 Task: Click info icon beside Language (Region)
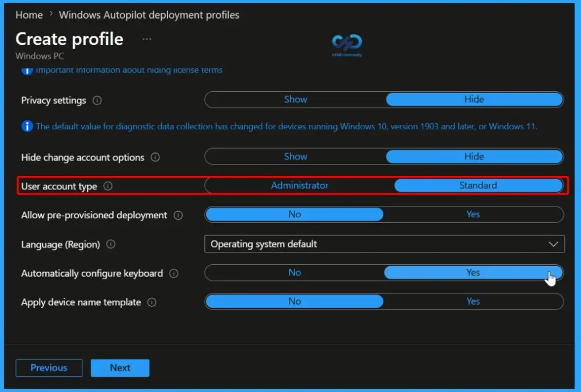[x=111, y=244]
